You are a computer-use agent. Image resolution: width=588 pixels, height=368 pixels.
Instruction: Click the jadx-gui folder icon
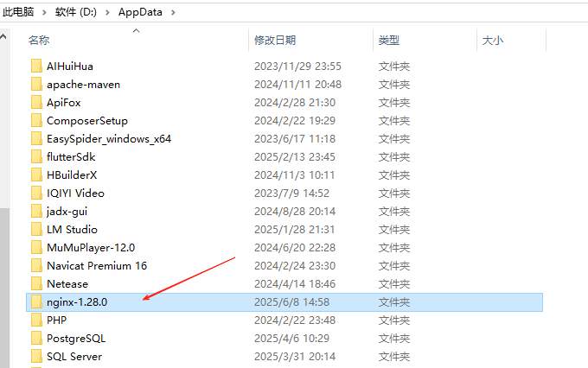36,211
